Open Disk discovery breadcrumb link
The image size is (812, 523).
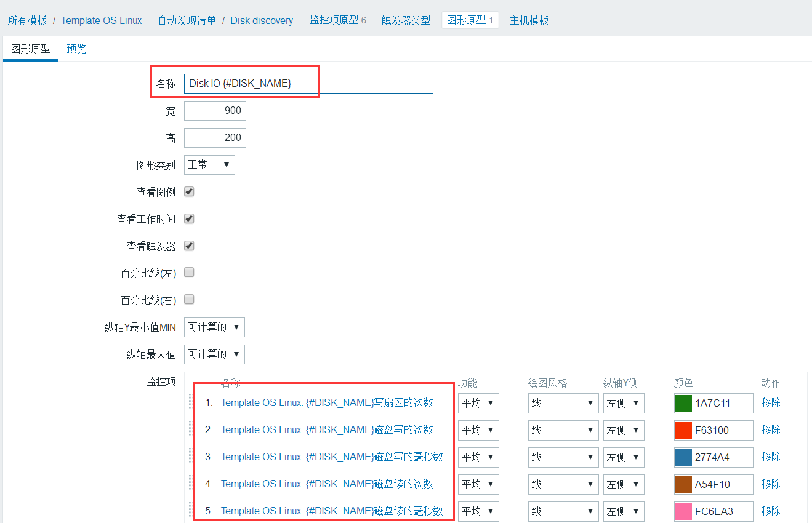pos(262,20)
